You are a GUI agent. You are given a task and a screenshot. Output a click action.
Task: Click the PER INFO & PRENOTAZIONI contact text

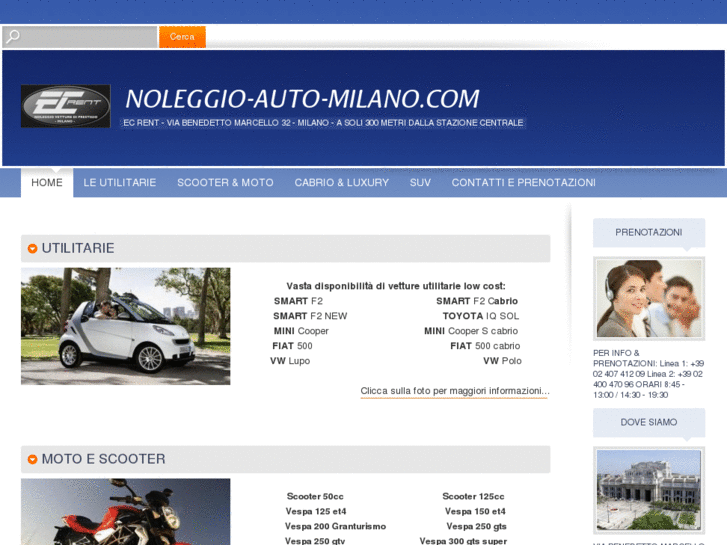pyautogui.click(x=648, y=374)
